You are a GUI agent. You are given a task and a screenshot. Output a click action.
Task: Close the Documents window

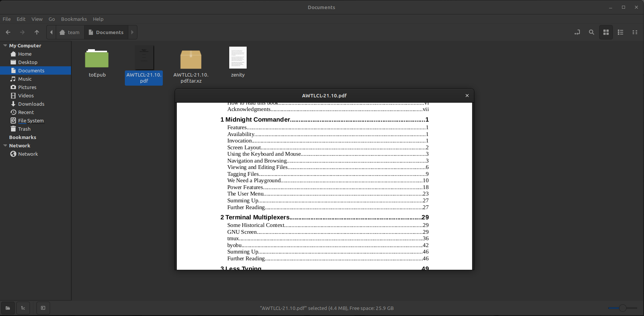click(636, 7)
